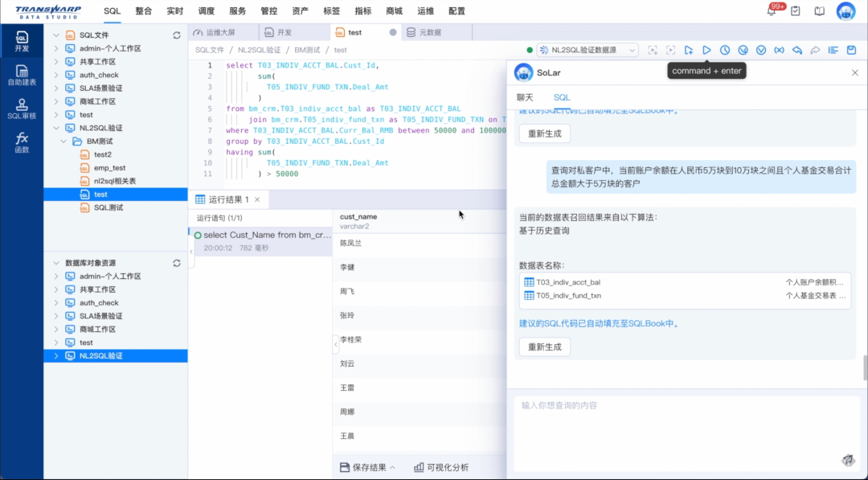Open the user avatar in the header
Image resolution: width=868 pixels, height=480 pixels.
[845, 11]
